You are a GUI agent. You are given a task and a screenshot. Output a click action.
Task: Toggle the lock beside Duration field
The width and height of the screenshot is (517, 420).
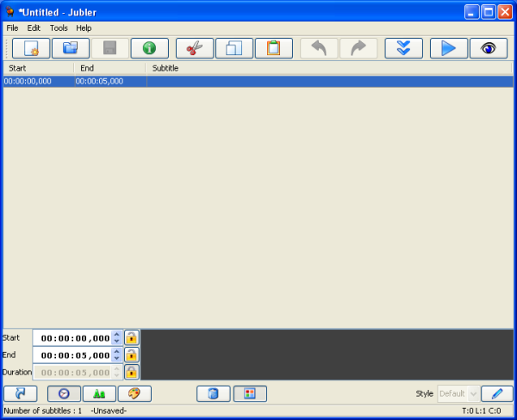coord(132,373)
